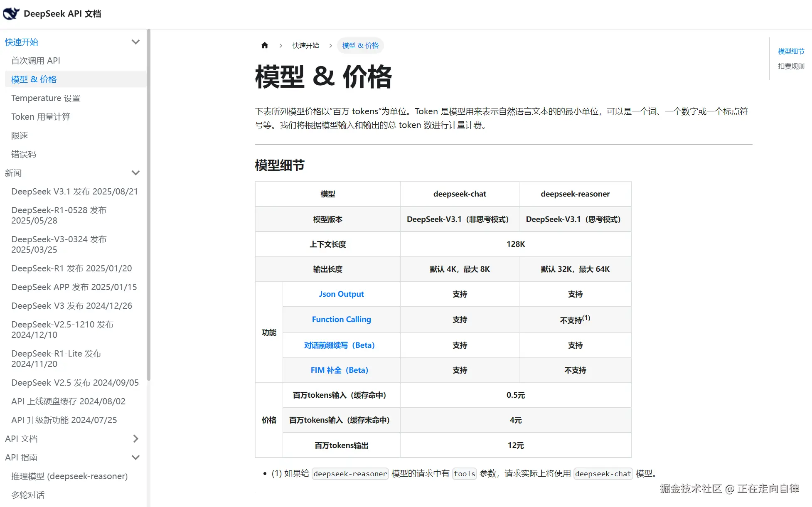Collapse the 快速开始 sidebar section chevron
The height and width of the screenshot is (507, 812).
coord(135,42)
